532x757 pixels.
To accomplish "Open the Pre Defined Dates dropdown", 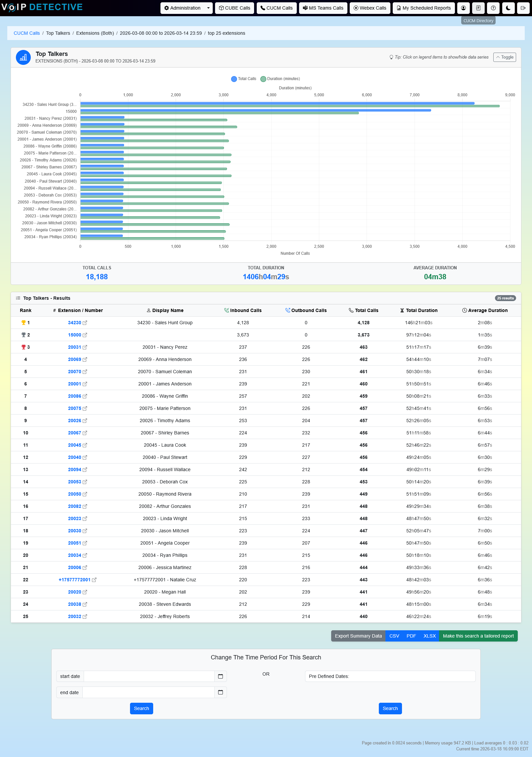I will click(390, 676).
